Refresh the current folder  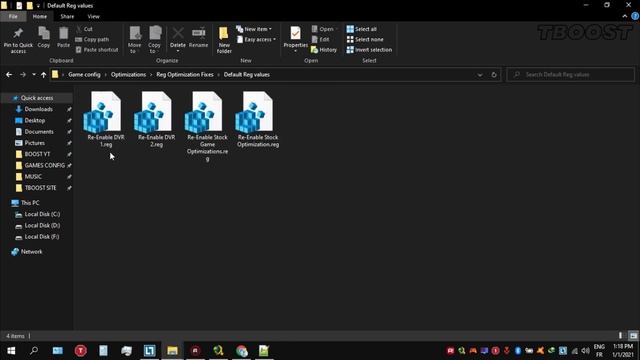[x=494, y=75]
